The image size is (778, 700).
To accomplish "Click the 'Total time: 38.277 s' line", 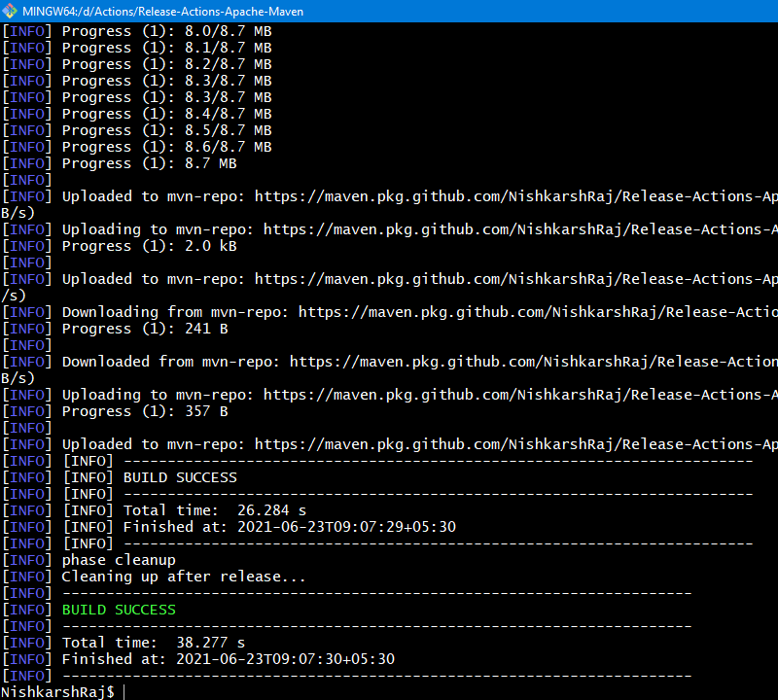I will point(154,643).
